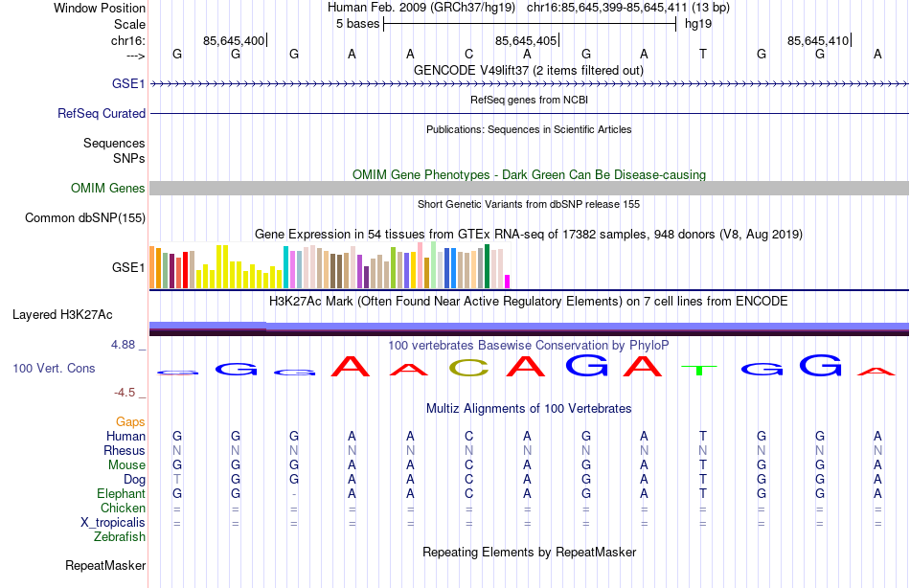Click the chr16:85,645,399-85,645,411 position text
This screenshot has height=588, width=910.
pos(606,8)
